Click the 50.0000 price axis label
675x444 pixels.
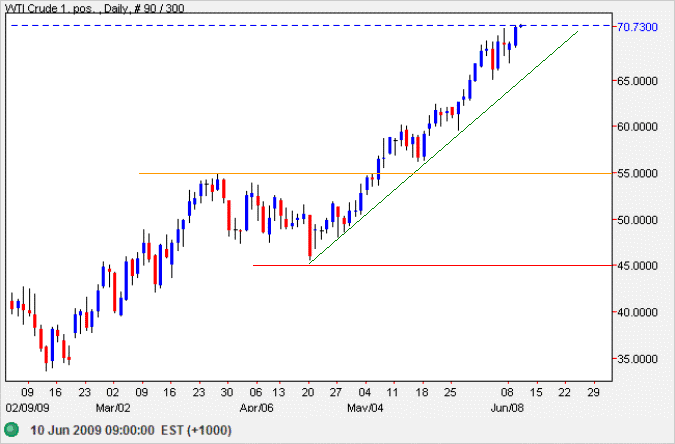[637, 220]
